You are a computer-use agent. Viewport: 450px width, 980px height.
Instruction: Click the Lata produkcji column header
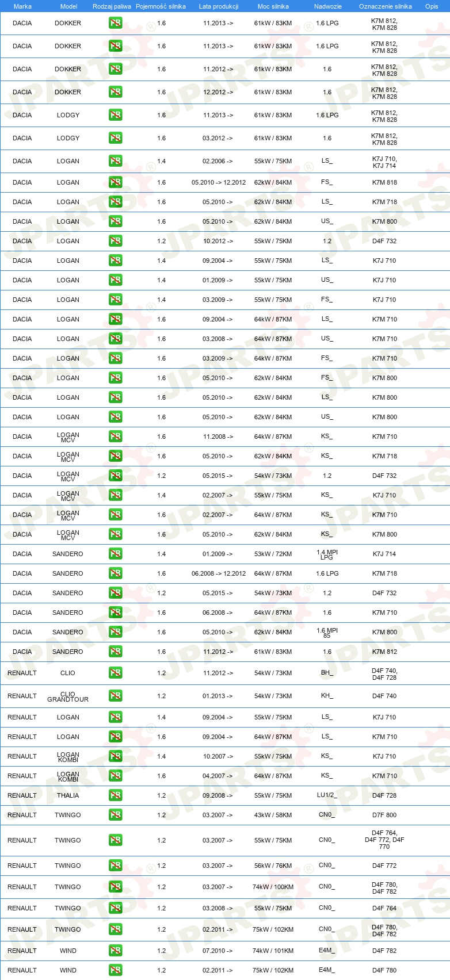click(x=219, y=6)
